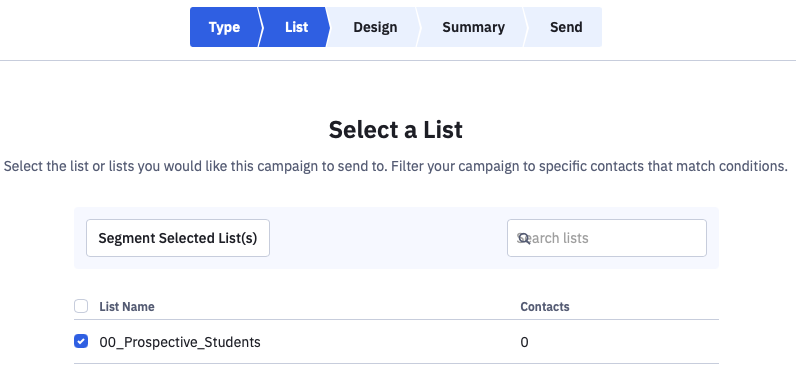Sort by the List Name column

point(127,307)
